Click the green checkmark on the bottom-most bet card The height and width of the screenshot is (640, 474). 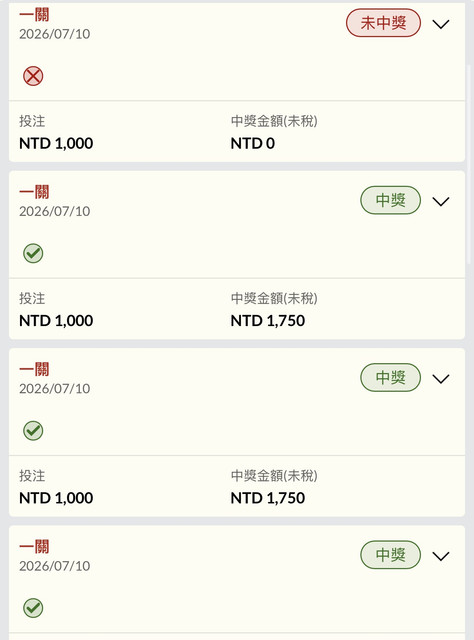[x=33, y=608]
